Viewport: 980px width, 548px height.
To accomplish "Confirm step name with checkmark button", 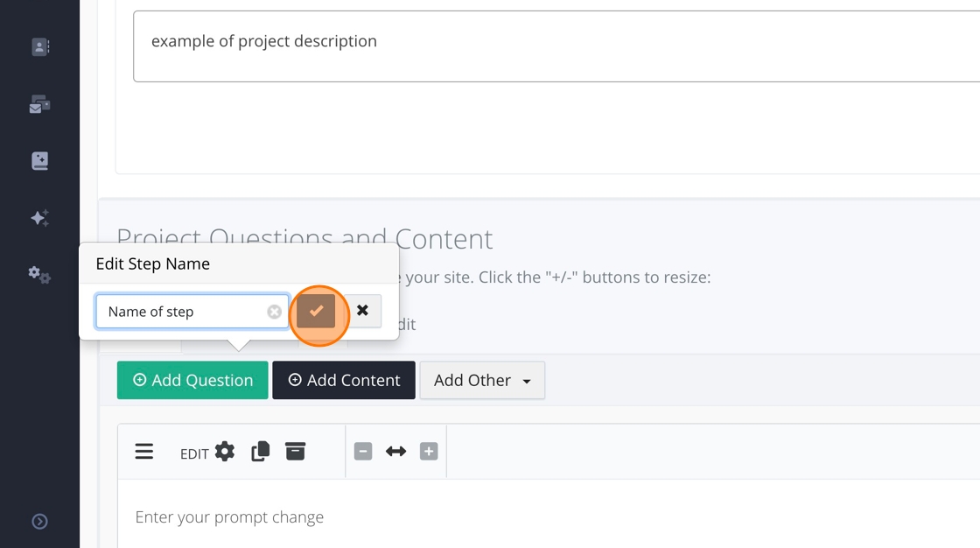I will click(316, 311).
